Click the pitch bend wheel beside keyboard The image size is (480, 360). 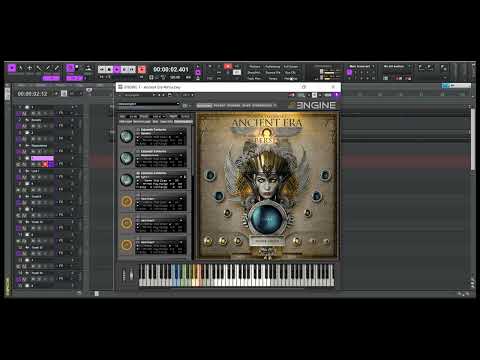124,275
